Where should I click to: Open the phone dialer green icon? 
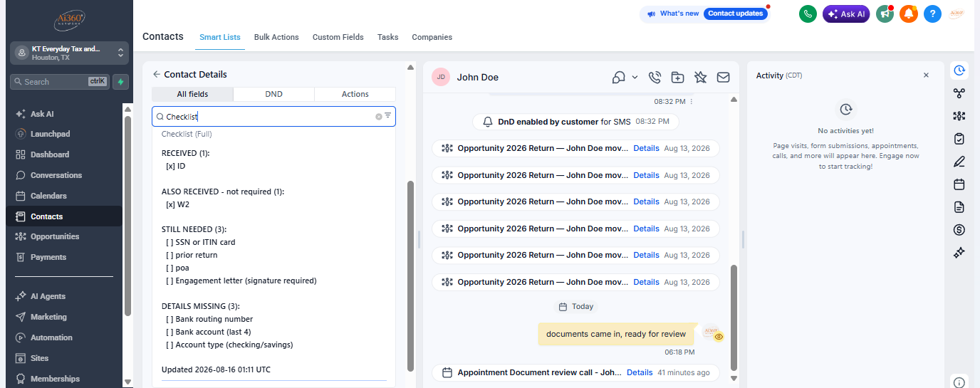[808, 14]
